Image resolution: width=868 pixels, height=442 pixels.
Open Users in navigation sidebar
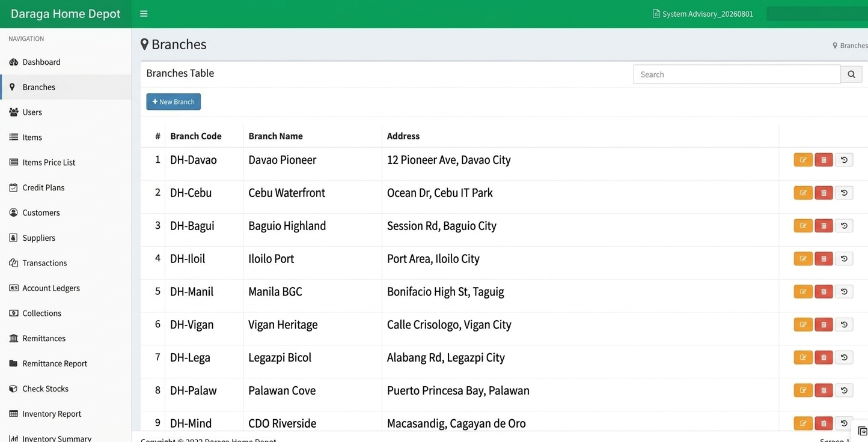tap(66, 112)
